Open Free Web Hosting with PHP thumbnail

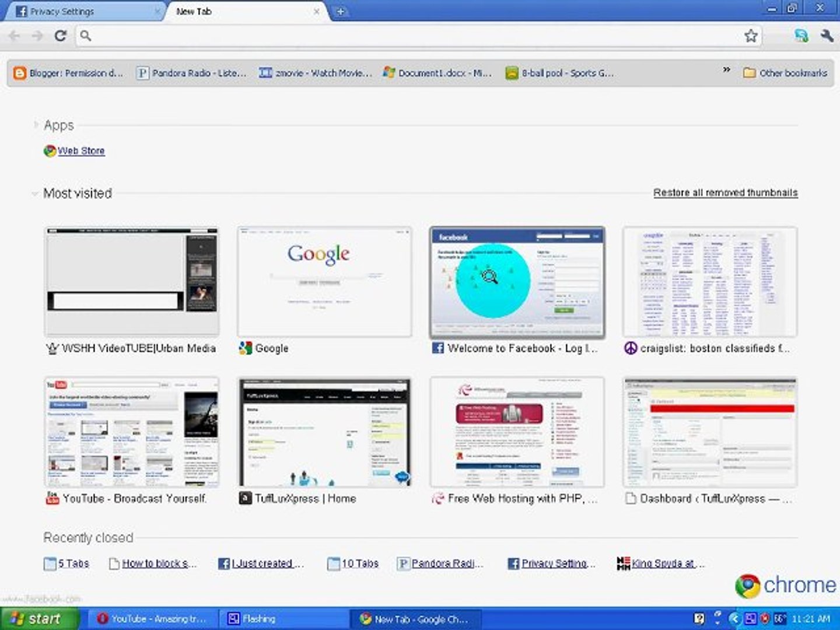coord(517,432)
